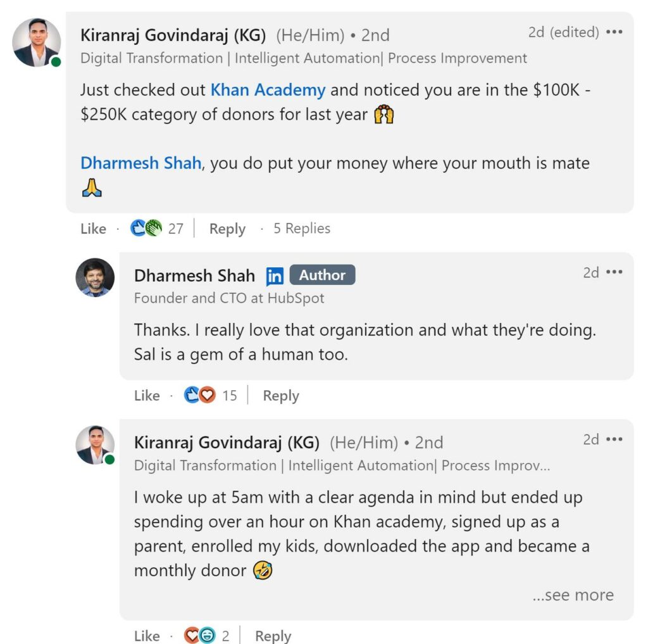Click Dharmesh Shah's profile photo

[95, 279]
